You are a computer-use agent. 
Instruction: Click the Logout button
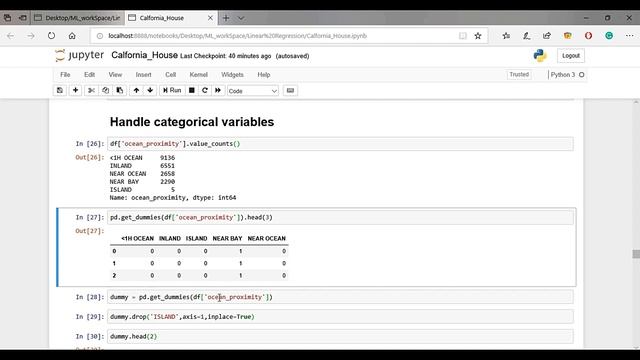pyautogui.click(x=571, y=56)
